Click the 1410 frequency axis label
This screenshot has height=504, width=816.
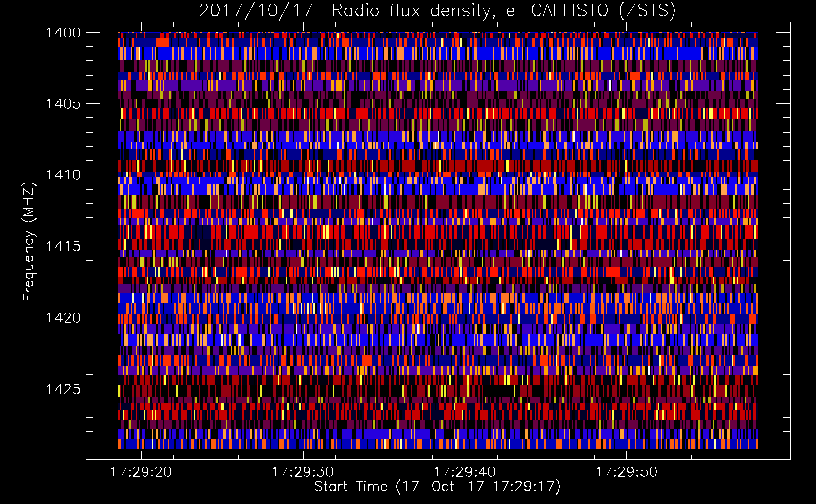(63, 175)
